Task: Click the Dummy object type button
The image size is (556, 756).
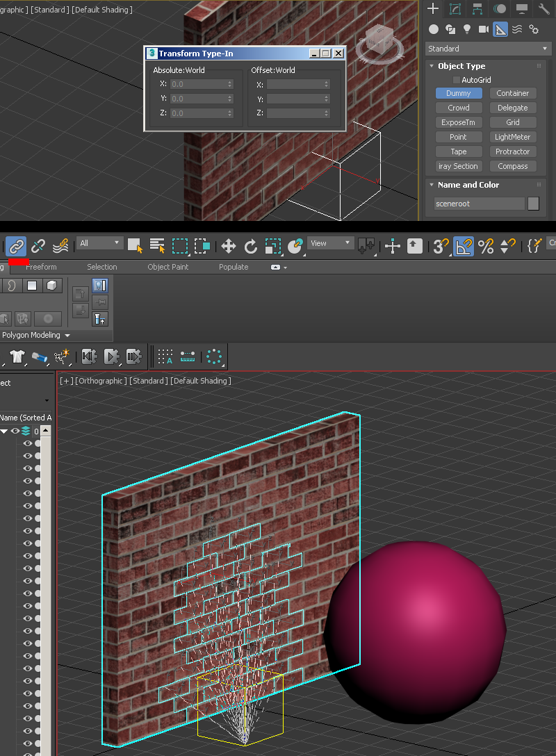Action: coord(459,93)
